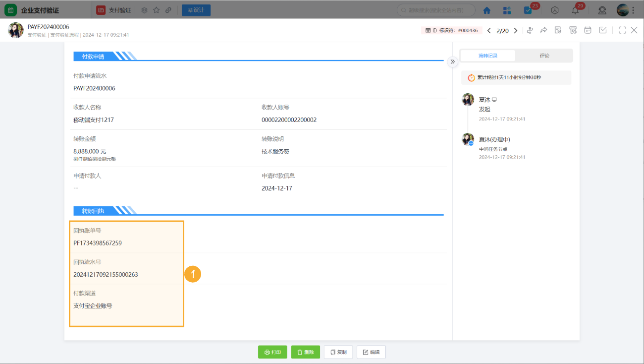Click the 复制 button
The width and height of the screenshot is (644, 364).
click(338, 352)
